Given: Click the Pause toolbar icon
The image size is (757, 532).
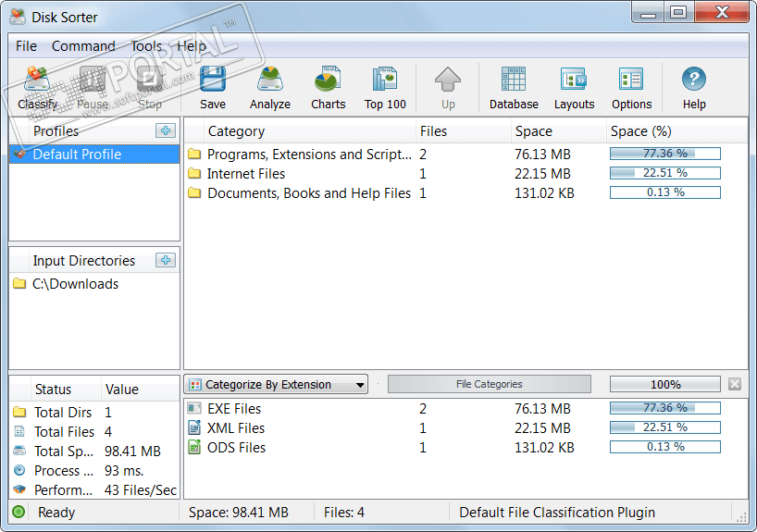Looking at the screenshot, I should [93, 80].
